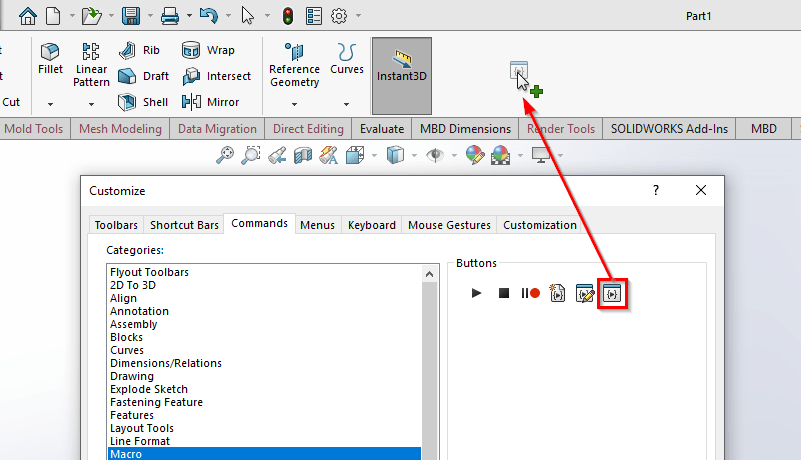
Task: Click Stop Macro square button
Action: click(504, 293)
